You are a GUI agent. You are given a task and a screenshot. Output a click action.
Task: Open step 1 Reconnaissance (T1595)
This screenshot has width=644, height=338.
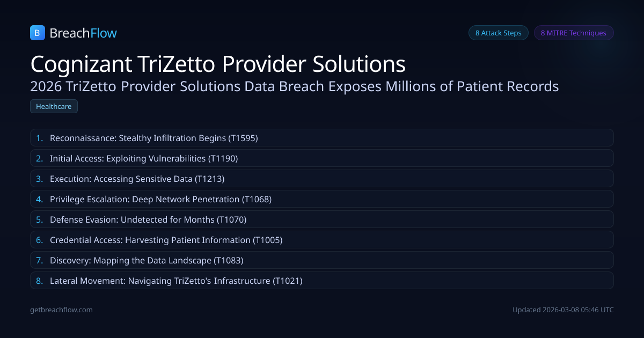154,138
